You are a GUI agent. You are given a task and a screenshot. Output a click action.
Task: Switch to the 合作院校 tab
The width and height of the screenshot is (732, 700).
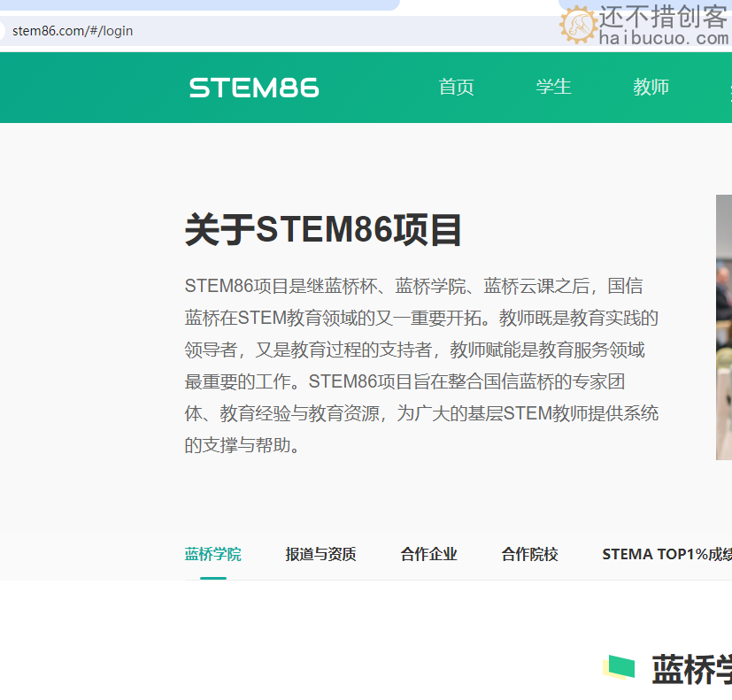[529, 554]
